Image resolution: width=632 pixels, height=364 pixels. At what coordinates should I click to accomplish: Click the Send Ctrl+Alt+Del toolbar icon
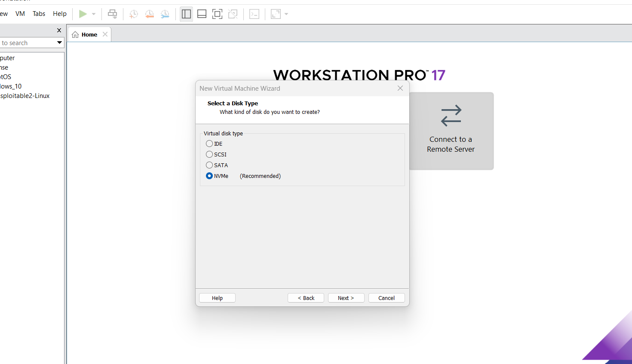point(113,14)
